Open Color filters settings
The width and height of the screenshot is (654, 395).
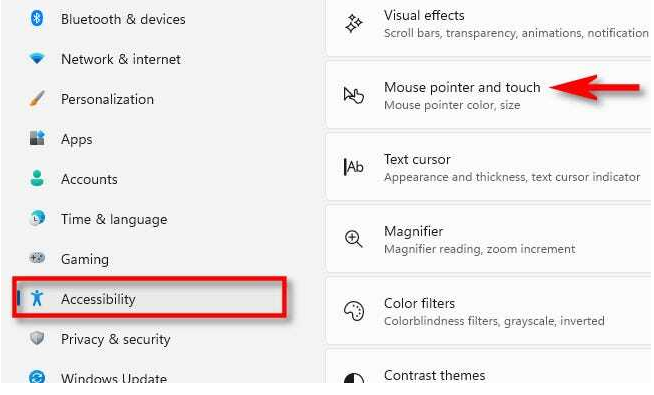489,312
